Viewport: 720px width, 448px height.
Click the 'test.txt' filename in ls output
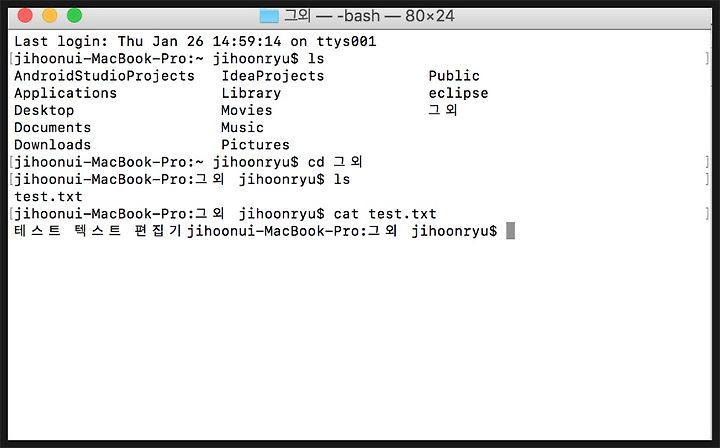[x=48, y=197]
